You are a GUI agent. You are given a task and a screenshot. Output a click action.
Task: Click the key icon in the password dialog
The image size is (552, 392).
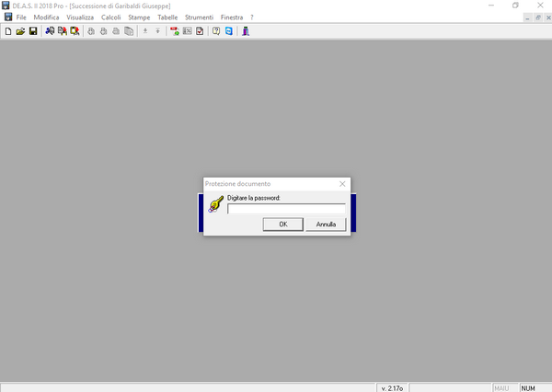[216, 204]
